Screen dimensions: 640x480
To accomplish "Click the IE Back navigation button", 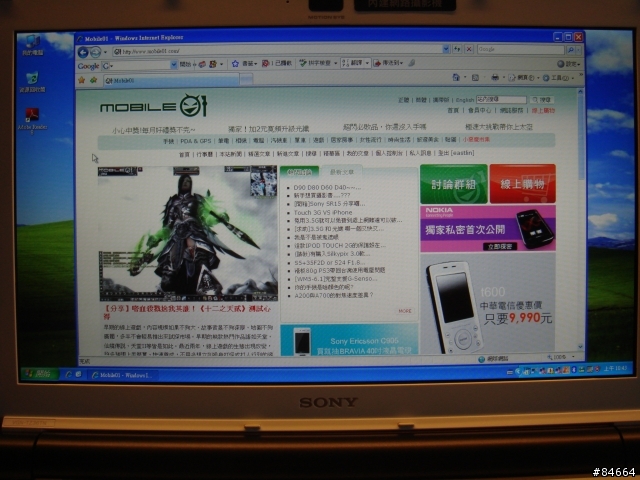I will (x=83, y=52).
